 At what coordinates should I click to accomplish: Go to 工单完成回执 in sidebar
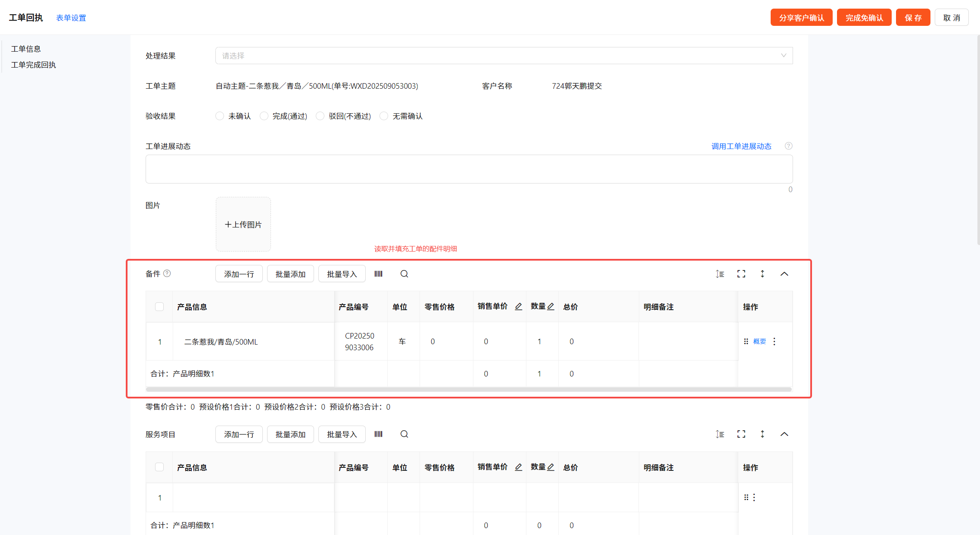(x=33, y=65)
